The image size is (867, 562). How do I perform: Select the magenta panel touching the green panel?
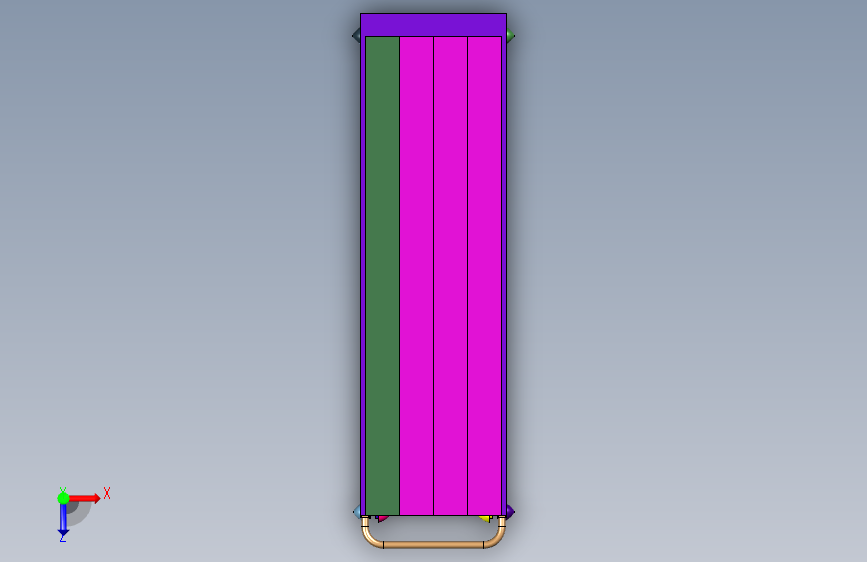pos(416,275)
